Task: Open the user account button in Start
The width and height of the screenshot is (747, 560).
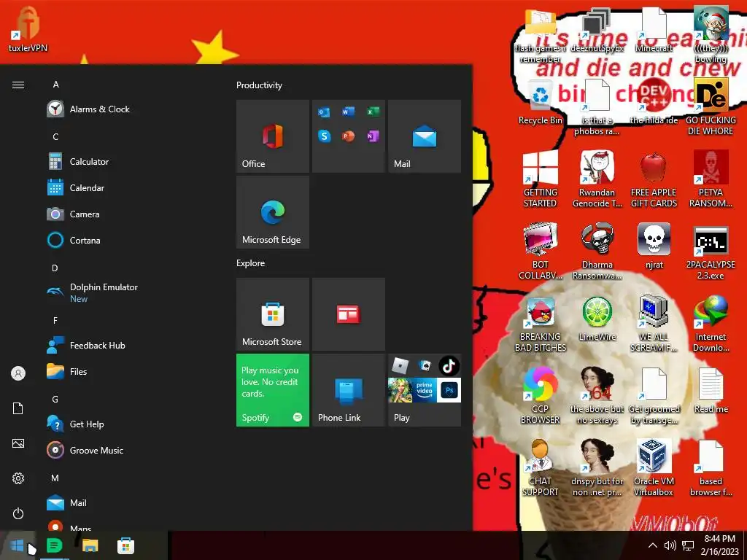Action: coord(18,373)
